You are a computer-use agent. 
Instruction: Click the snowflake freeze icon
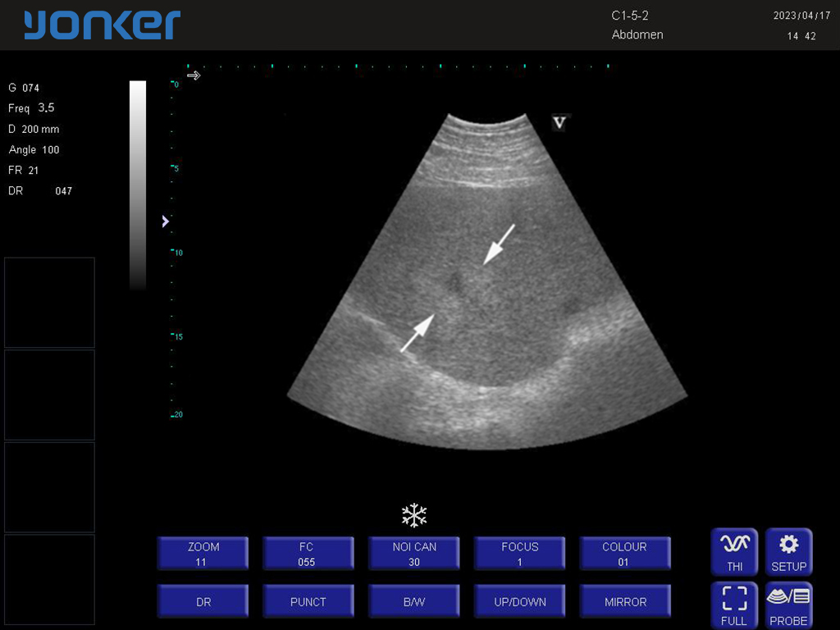coord(414,516)
